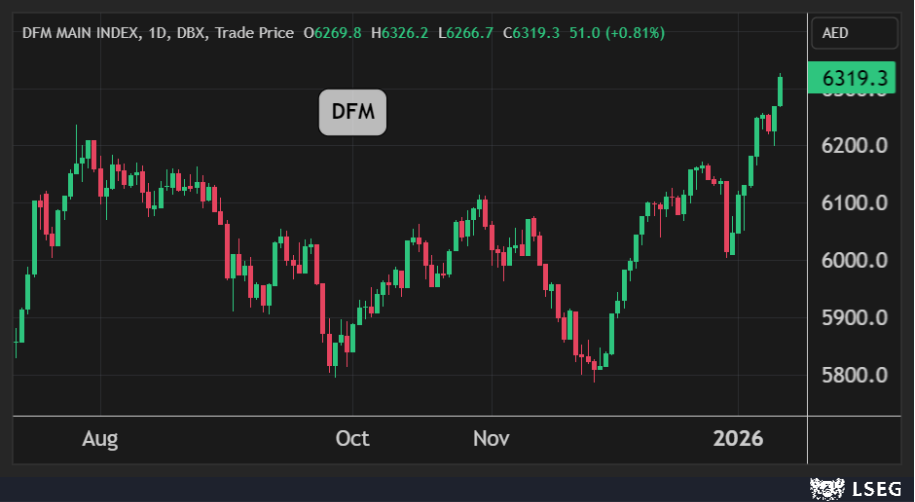Click the LSEG lion logo icon
The image size is (915, 502).
(x=825, y=488)
